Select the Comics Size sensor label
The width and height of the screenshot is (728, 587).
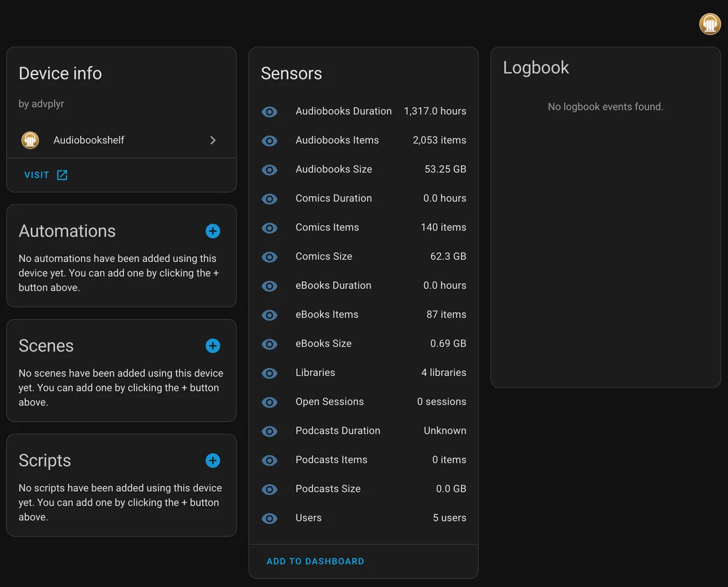point(324,257)
